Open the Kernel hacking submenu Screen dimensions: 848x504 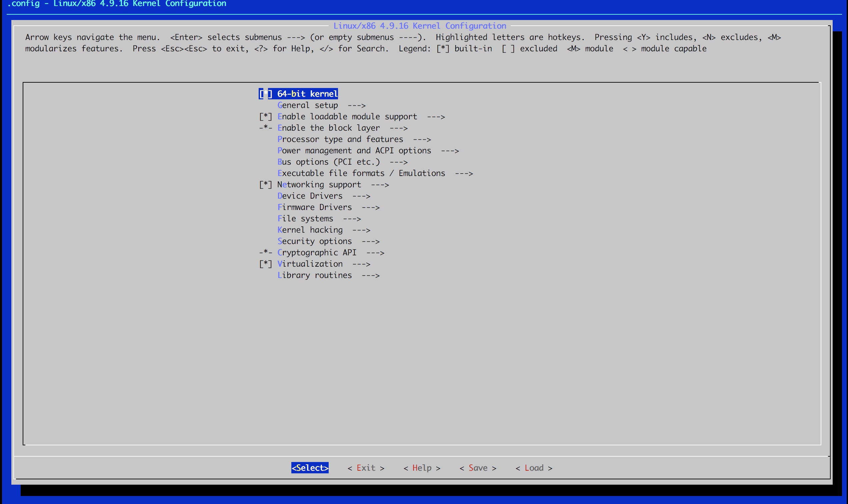click(x=324, y=230)
